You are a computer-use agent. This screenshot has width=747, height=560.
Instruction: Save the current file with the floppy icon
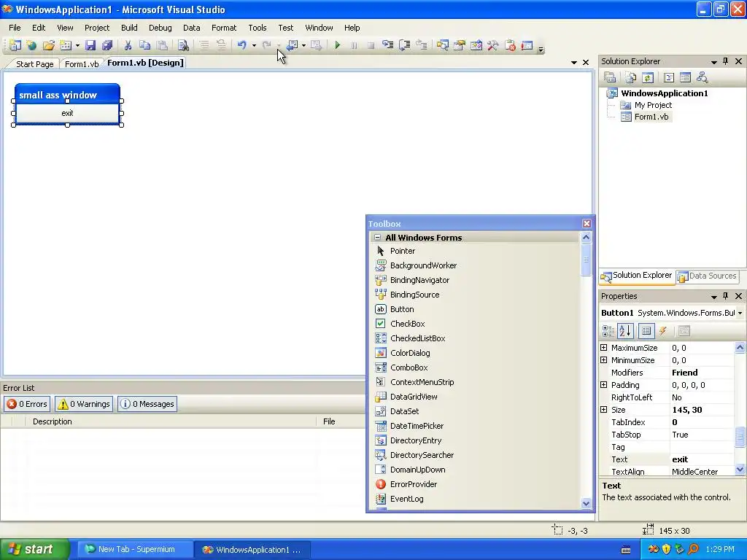tap(90, 45)
